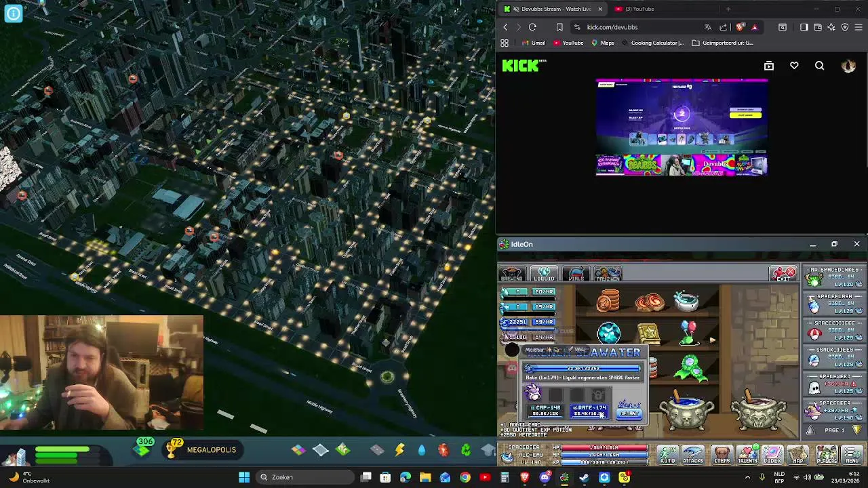The width and height of the screenshot is (868, 488).
Task: Open the Gmail bookmark
Action: [x=533, y=43]
